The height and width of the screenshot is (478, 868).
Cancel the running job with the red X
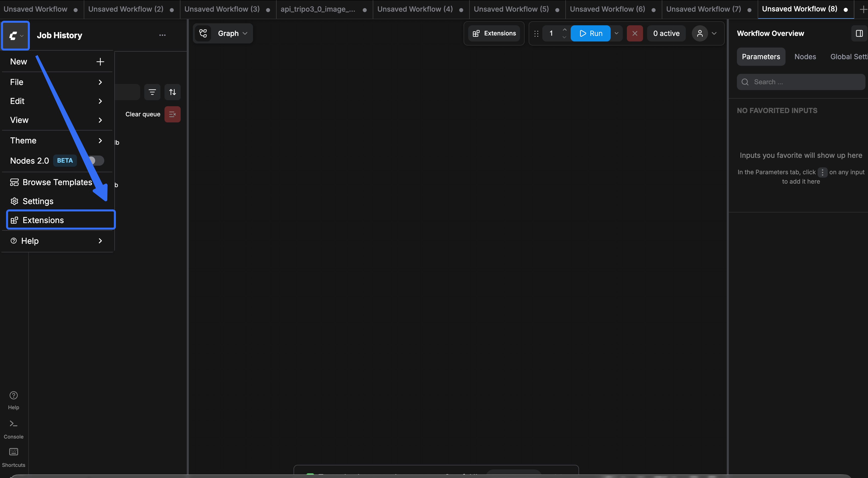point(635,33)
